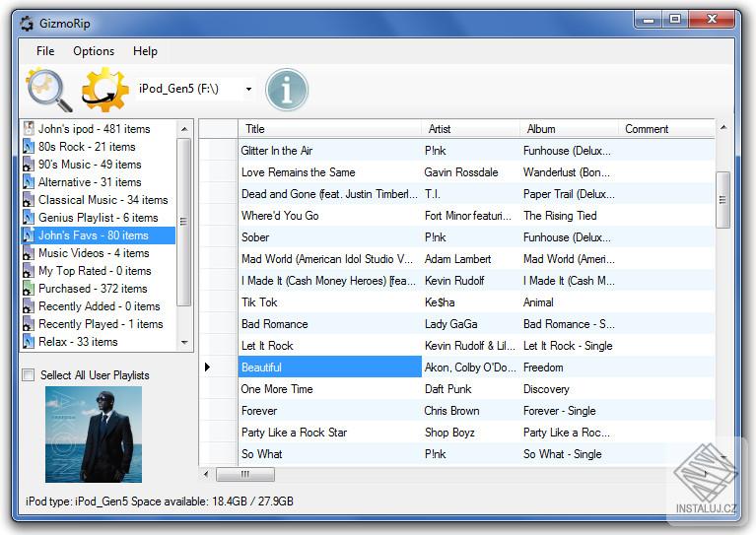The width and height of the screenshot is (756, 535).
Task: Close the GizmoRip window
Action: [712, 20]
